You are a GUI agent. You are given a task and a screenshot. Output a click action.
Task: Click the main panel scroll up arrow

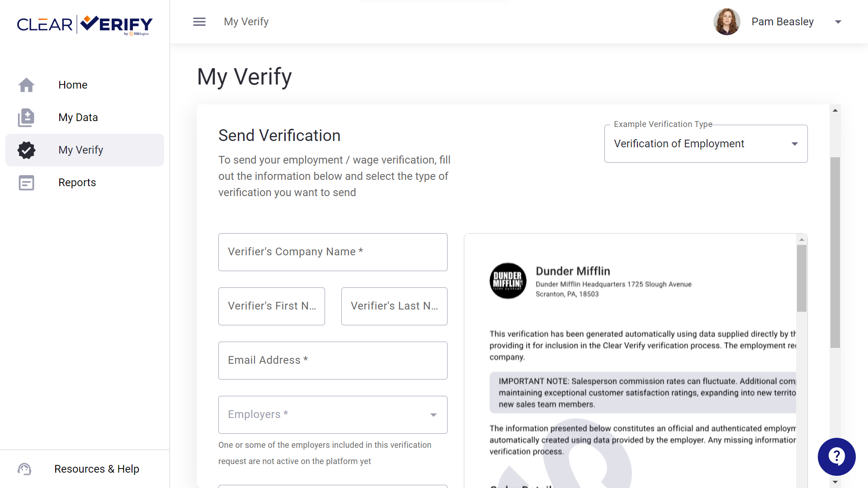[x=835, y=110]
